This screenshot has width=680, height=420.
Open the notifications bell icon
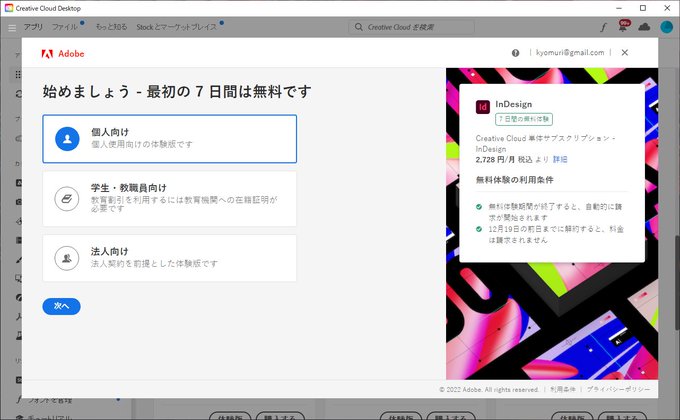tap(623, 26)
